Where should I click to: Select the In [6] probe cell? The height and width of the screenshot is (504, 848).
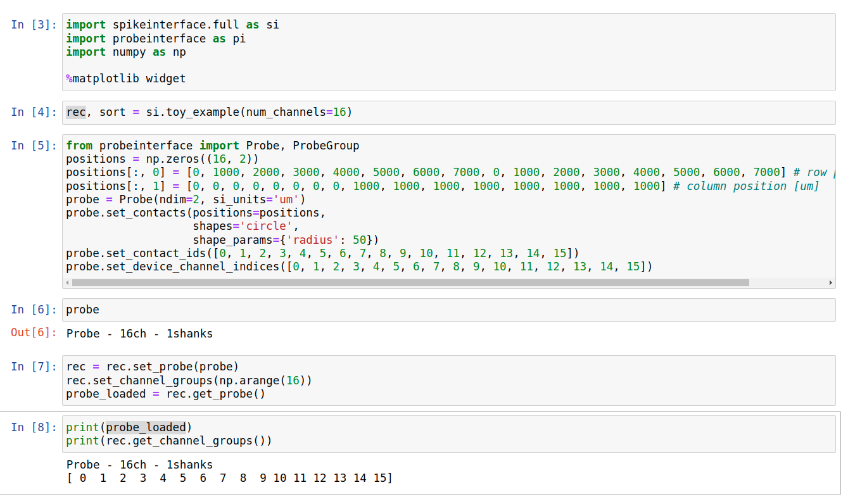pyautogui.click(x=448, y=310)
